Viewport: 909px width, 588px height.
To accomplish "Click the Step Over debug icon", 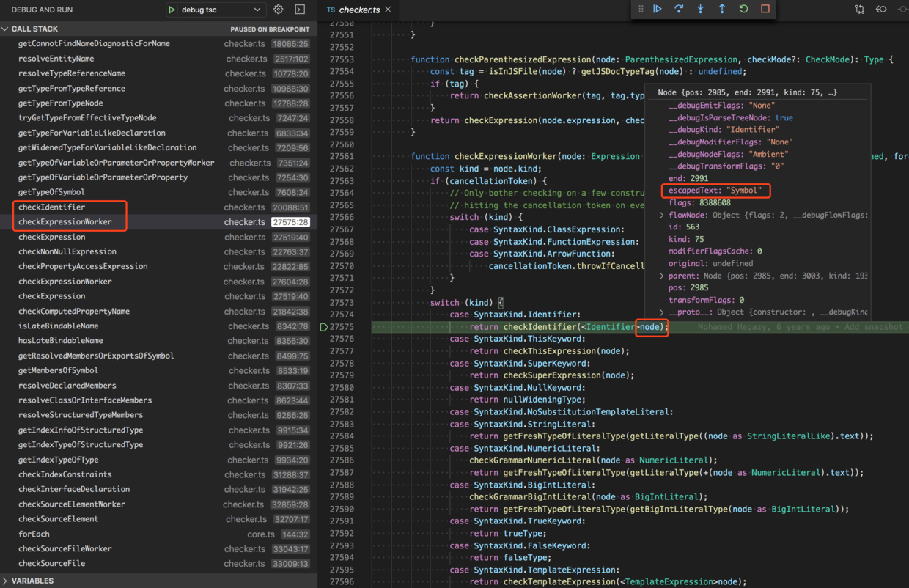I will pyautogui.click(x=679, y=9).
